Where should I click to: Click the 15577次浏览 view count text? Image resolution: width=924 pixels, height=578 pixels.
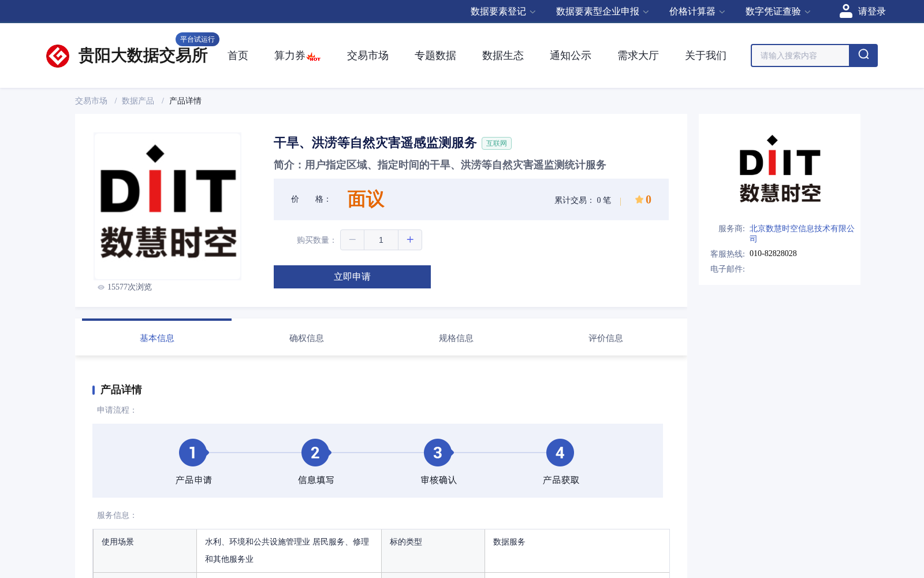[x=129, y=287]
